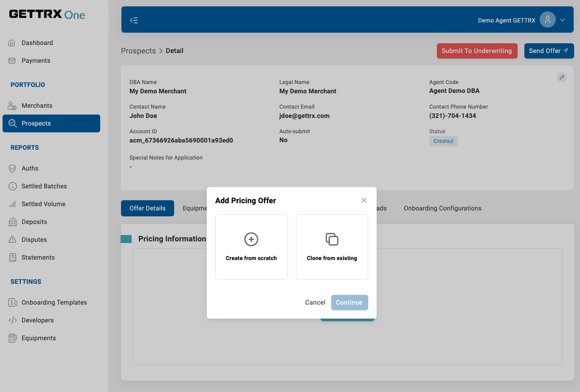Click the Created status badge
The height and width of the screenshot is (392, 580).
click(x=443, y=141)
